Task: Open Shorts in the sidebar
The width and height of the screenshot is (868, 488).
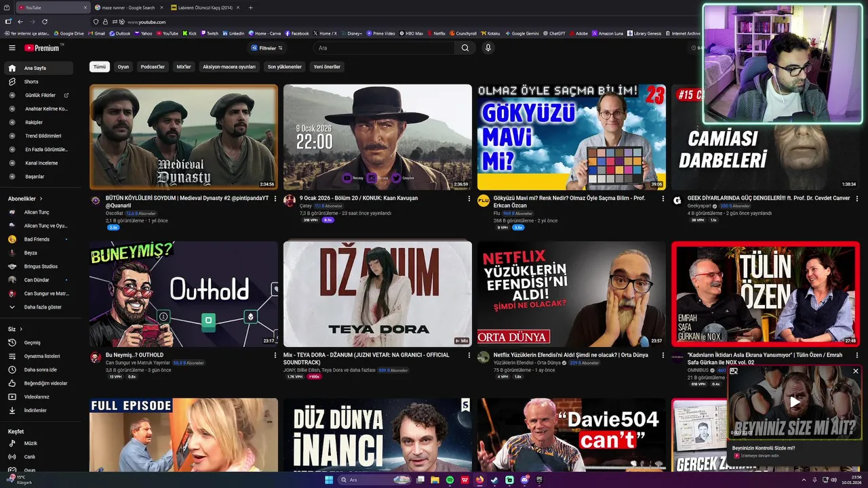Action: (x=39, y=81)
